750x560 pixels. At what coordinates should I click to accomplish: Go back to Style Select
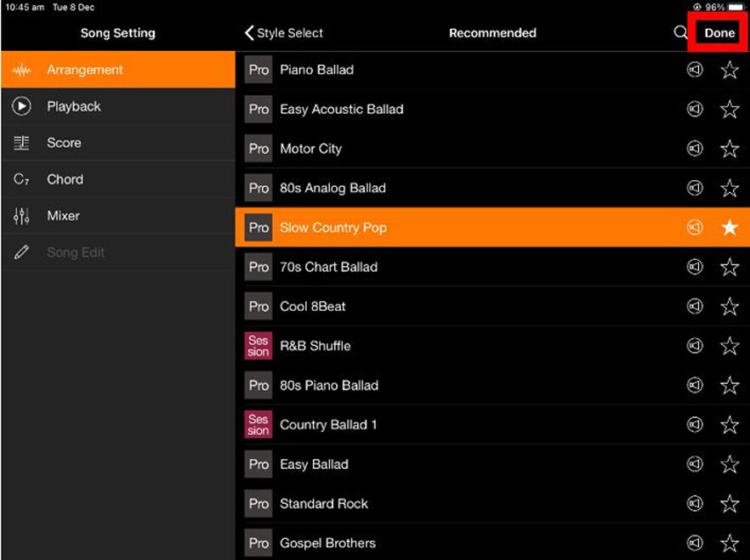coord(284,33)
